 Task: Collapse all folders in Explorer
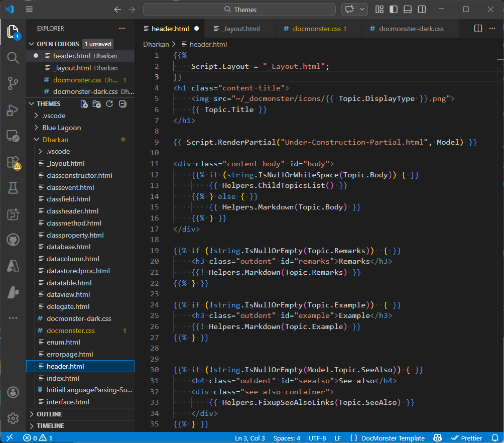point(123,104)
